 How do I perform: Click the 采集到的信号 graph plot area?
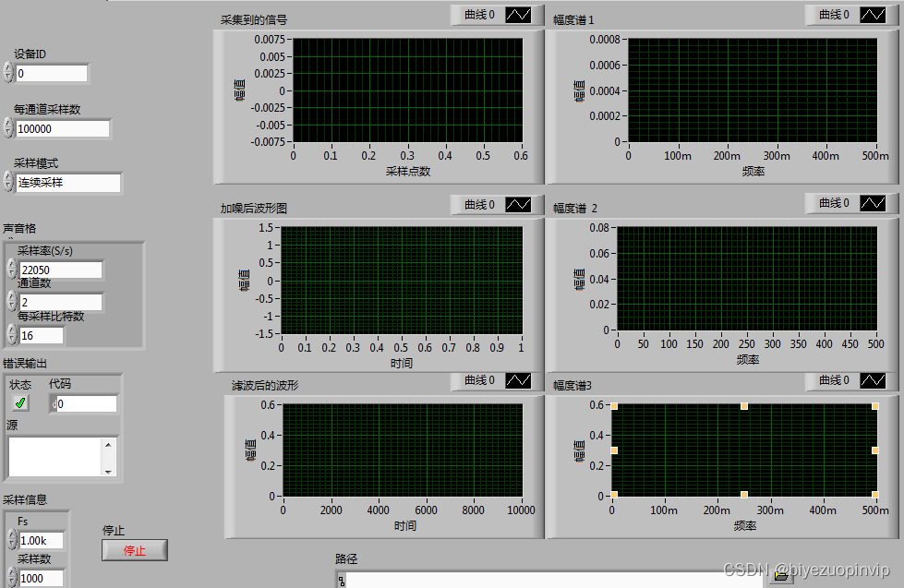point(407,90)
